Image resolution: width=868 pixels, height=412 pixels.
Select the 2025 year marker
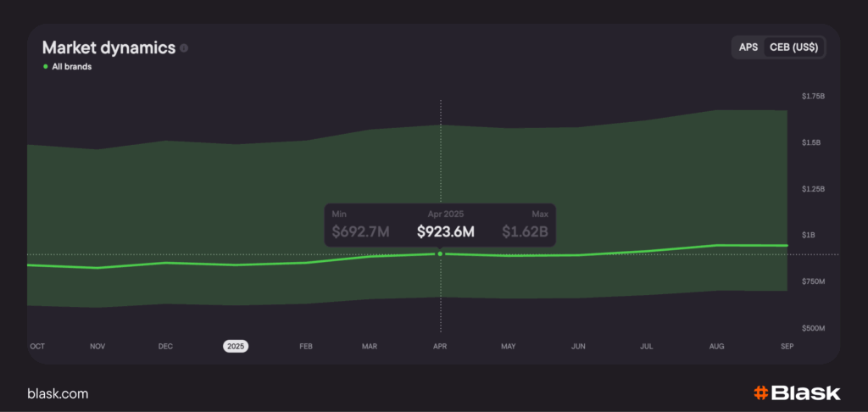tap(236, 346)
